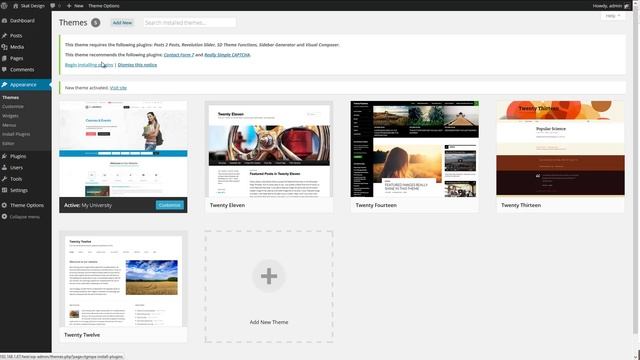Click the large plus icon to add theme
The image size is (640, 360).
(x=269, y=276)
